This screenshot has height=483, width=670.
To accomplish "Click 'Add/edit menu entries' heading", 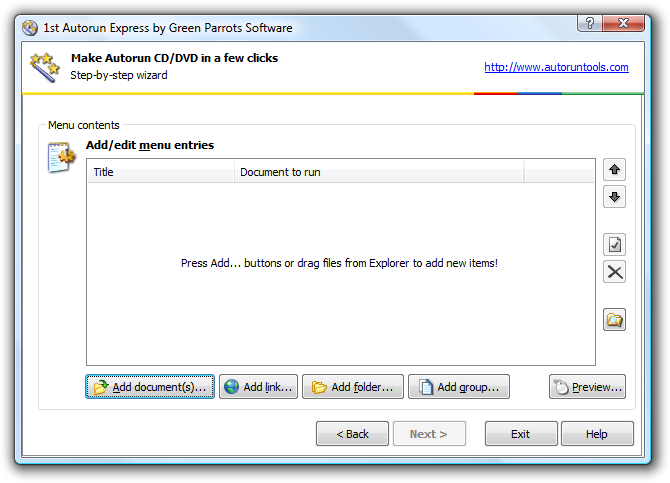I will click(x=150, y=145).
